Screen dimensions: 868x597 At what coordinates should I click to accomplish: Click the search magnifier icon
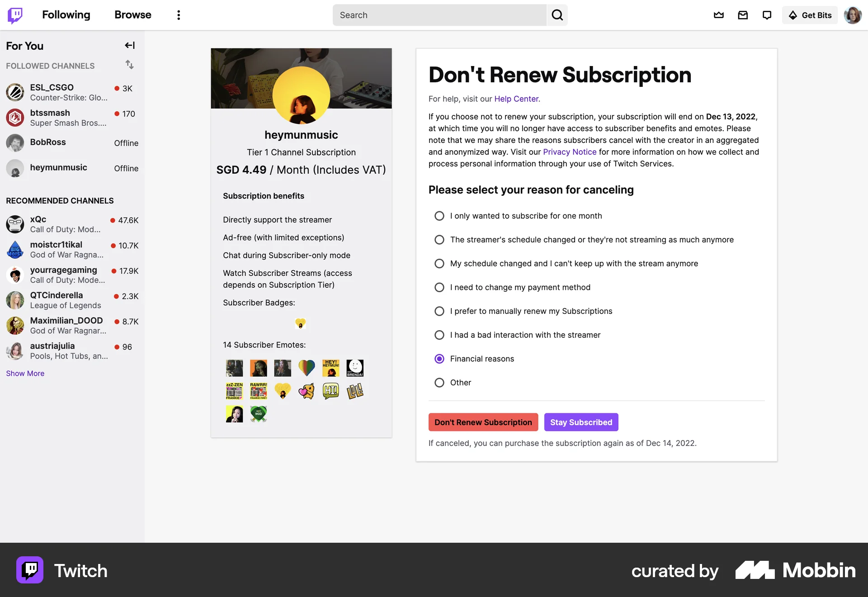pos(557,15)
